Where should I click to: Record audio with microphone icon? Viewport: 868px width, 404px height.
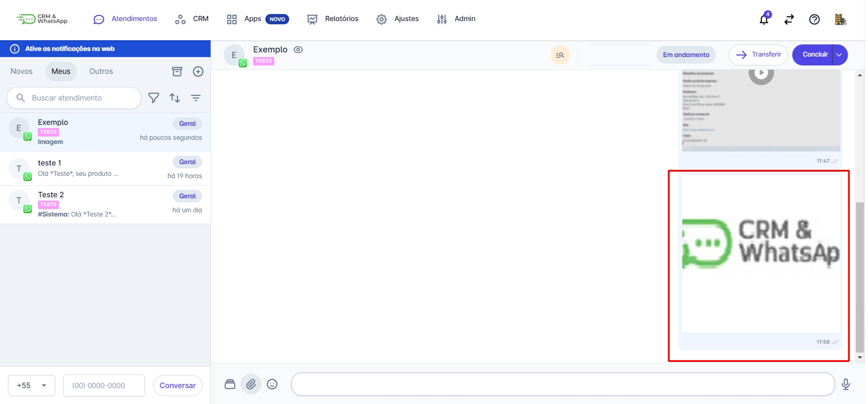(846, 384)
